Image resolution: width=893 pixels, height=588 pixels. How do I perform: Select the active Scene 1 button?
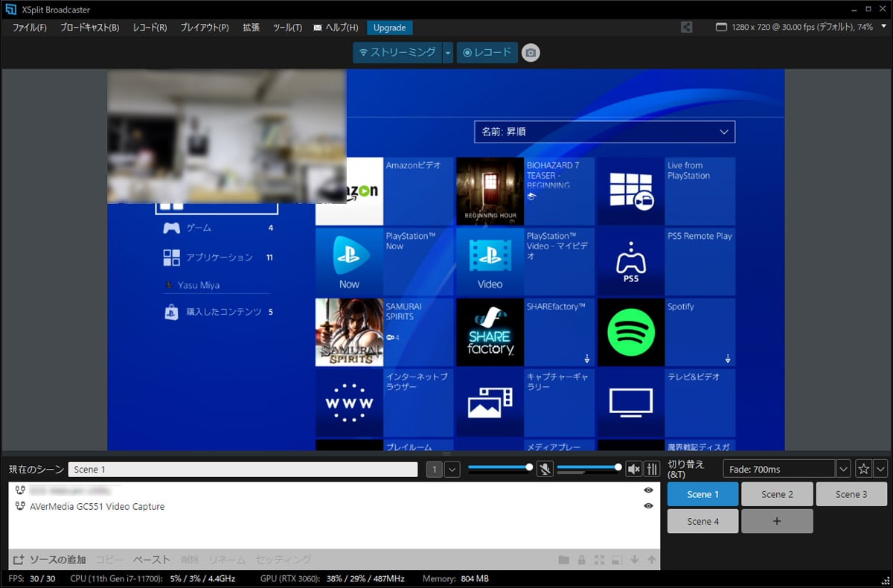703,494
